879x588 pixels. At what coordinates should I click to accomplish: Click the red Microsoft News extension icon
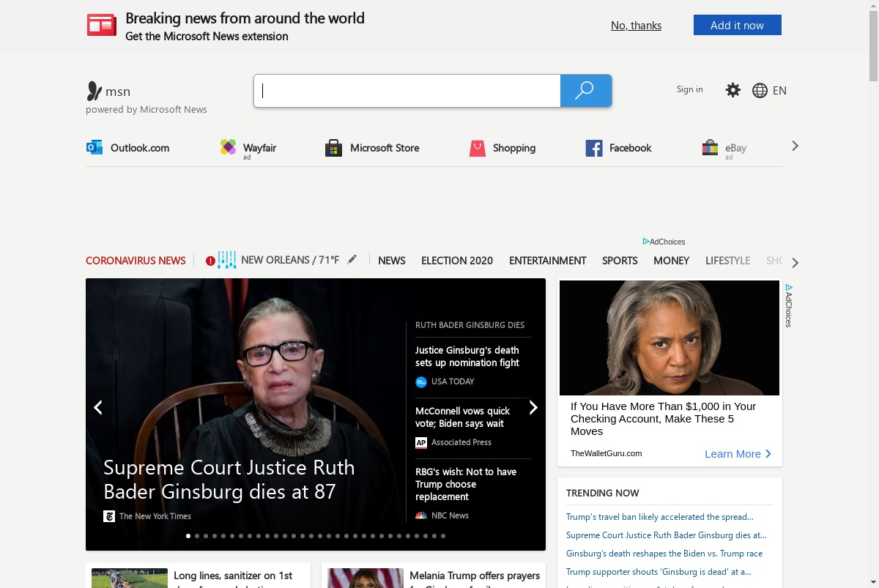102,25
